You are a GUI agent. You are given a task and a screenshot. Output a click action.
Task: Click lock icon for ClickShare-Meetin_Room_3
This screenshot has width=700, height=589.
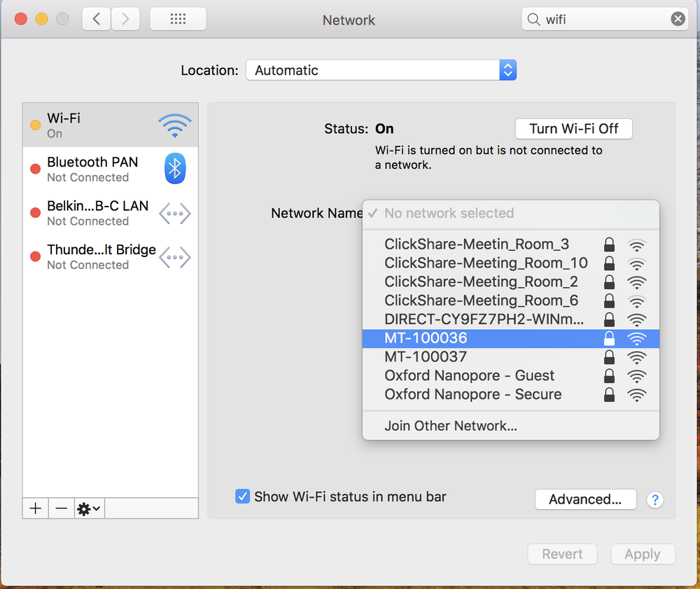(609, 244)
